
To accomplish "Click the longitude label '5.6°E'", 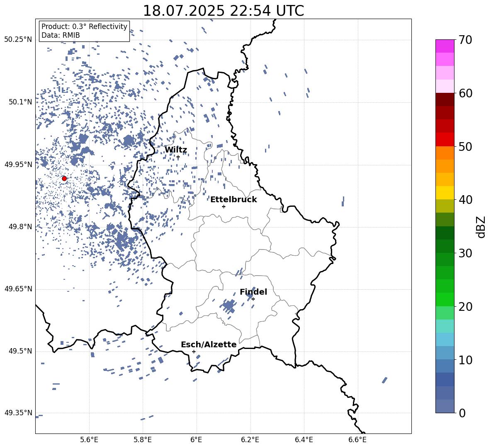I will tap(89, 440).
